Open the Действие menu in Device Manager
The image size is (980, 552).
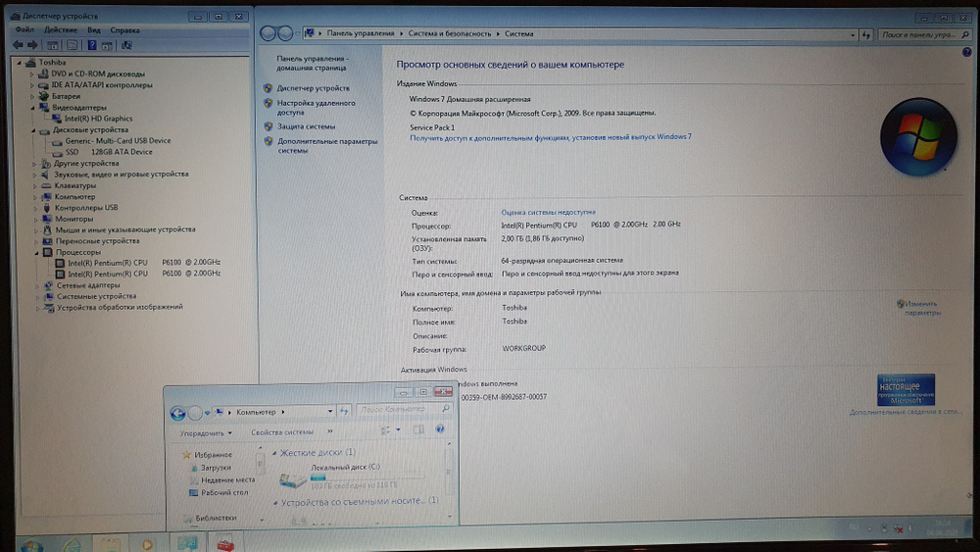click(61, 29)
